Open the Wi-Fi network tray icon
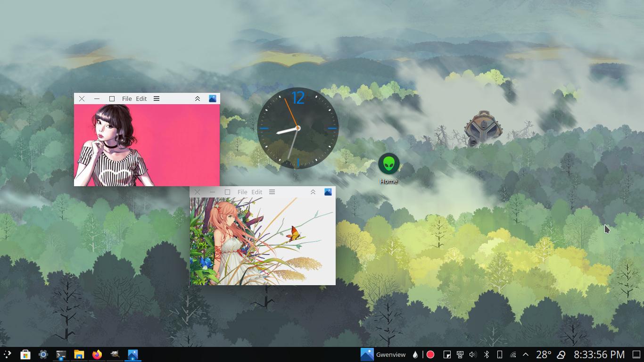 (513, 354)
